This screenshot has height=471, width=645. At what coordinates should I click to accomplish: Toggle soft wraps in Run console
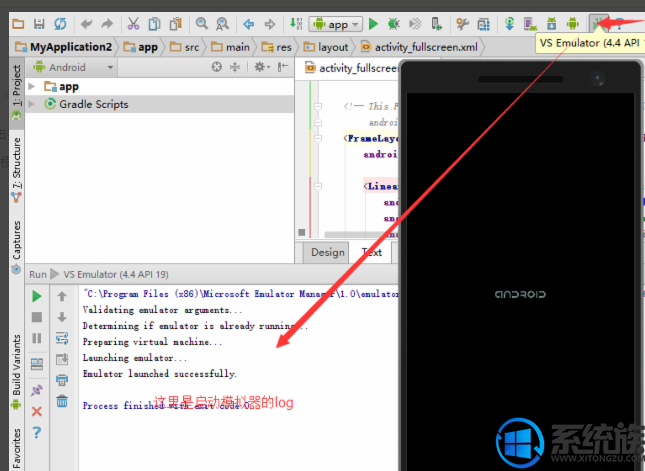pyautogui.click(x=62, y=338)
